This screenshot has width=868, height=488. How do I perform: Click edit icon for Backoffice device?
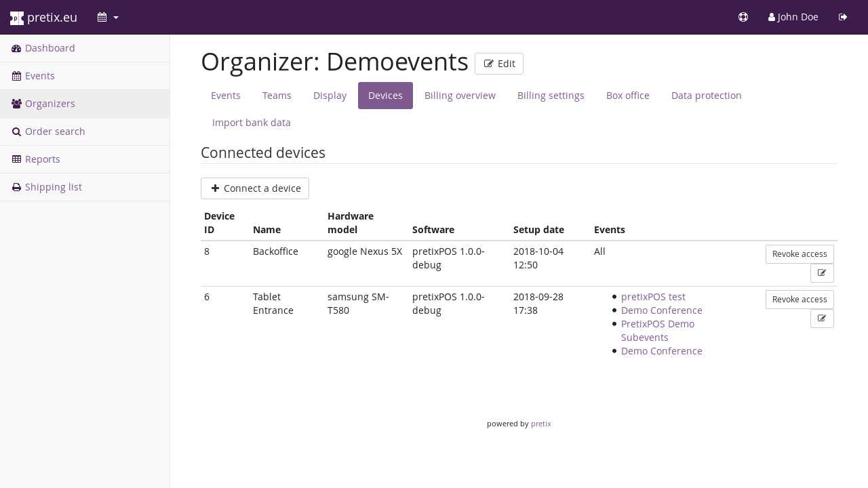coord(821,273)
